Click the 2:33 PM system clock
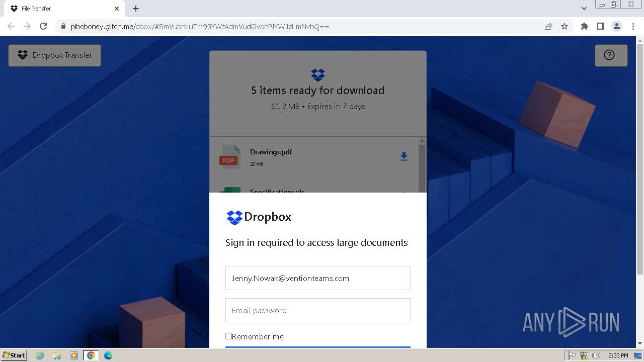 [x=618, y=355]
